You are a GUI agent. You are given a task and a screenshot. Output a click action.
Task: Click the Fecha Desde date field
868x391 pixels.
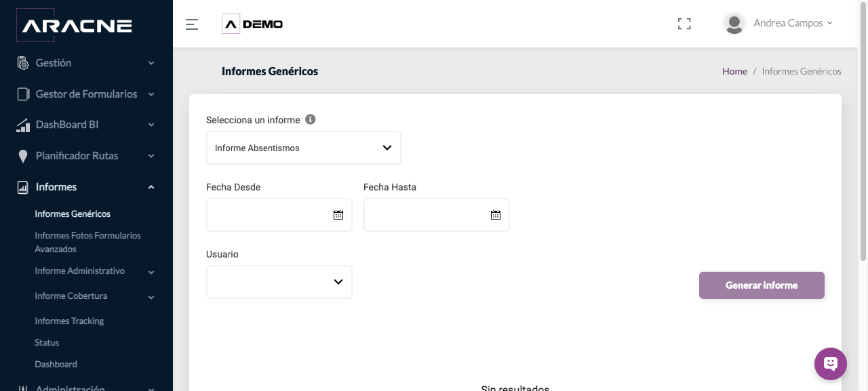[279, 215]
